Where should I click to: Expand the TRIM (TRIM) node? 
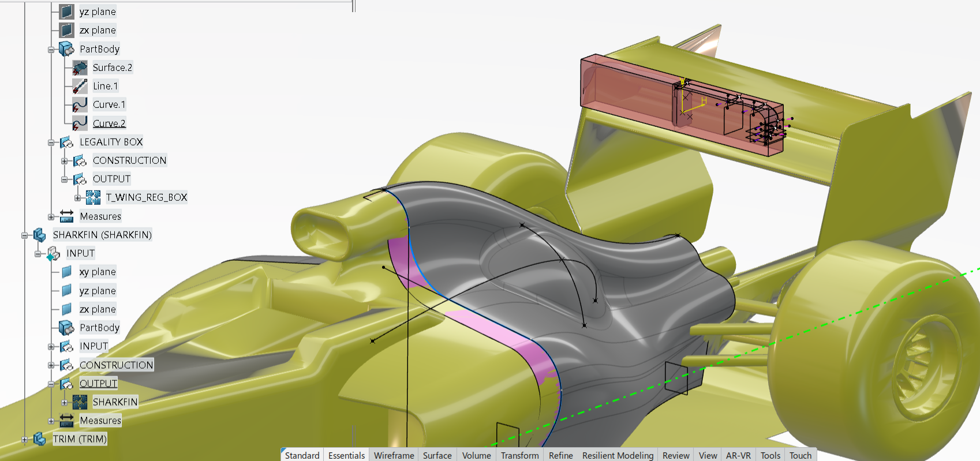coord(25,440)
